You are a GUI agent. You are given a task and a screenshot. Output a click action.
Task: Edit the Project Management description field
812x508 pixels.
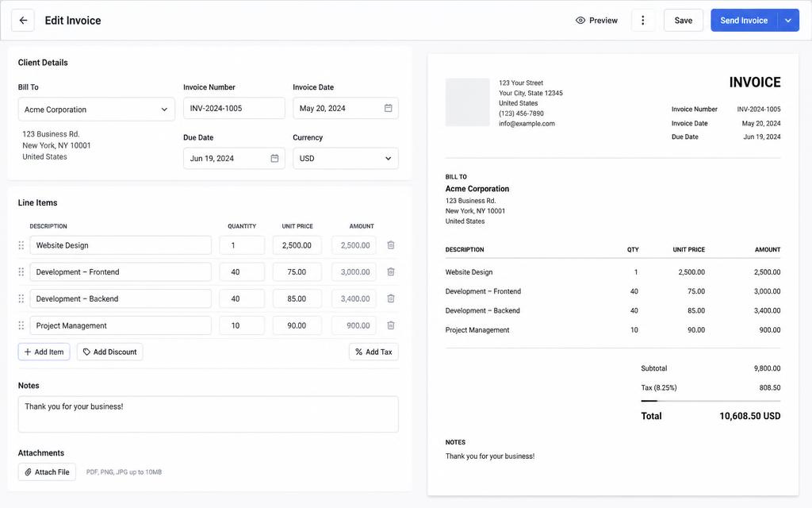(x=121, y=325)
